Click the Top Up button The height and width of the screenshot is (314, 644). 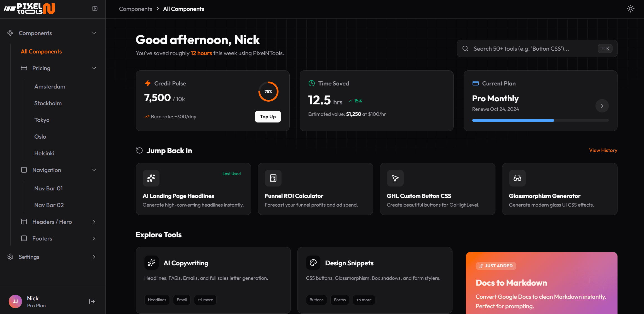click(268, 117)
